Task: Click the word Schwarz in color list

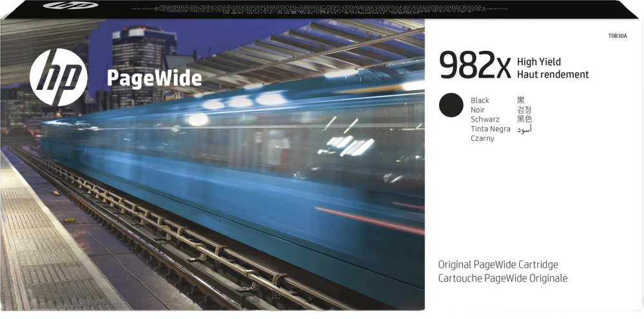Action: (485, 120)
